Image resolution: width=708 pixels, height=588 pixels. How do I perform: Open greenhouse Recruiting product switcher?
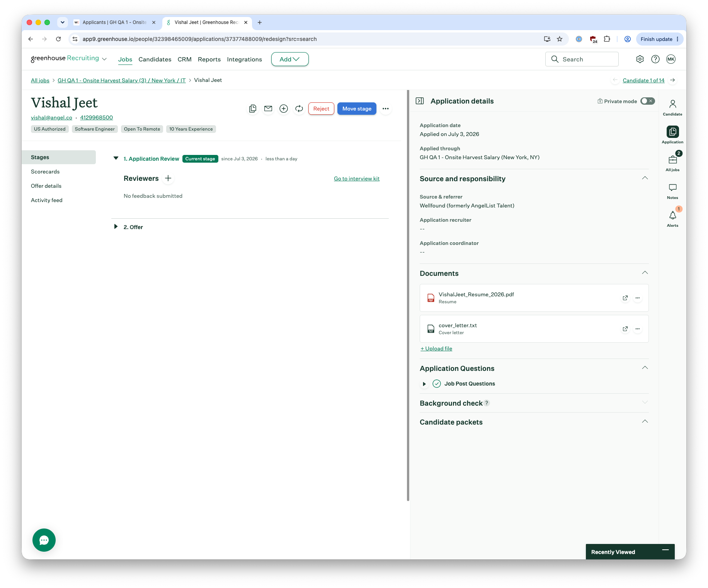[68, 58]
